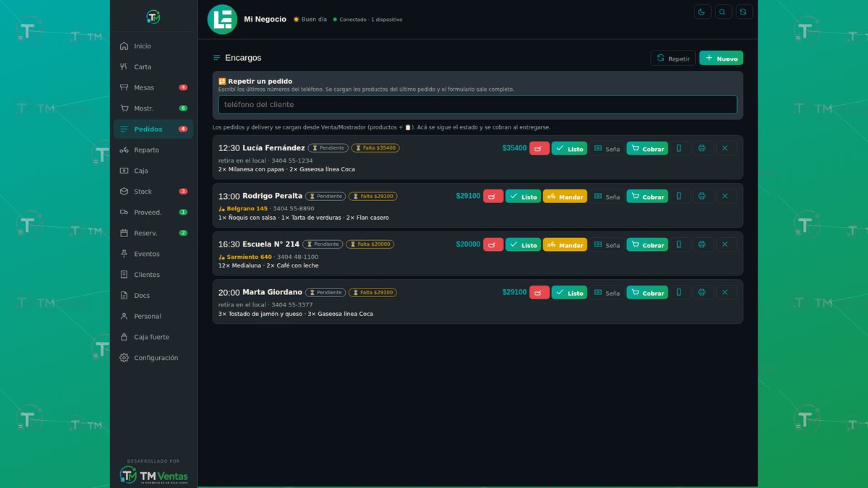Click Seña for Escuela N° 214 order
Screen dimensions: 868x488
[x=607, y=244]
